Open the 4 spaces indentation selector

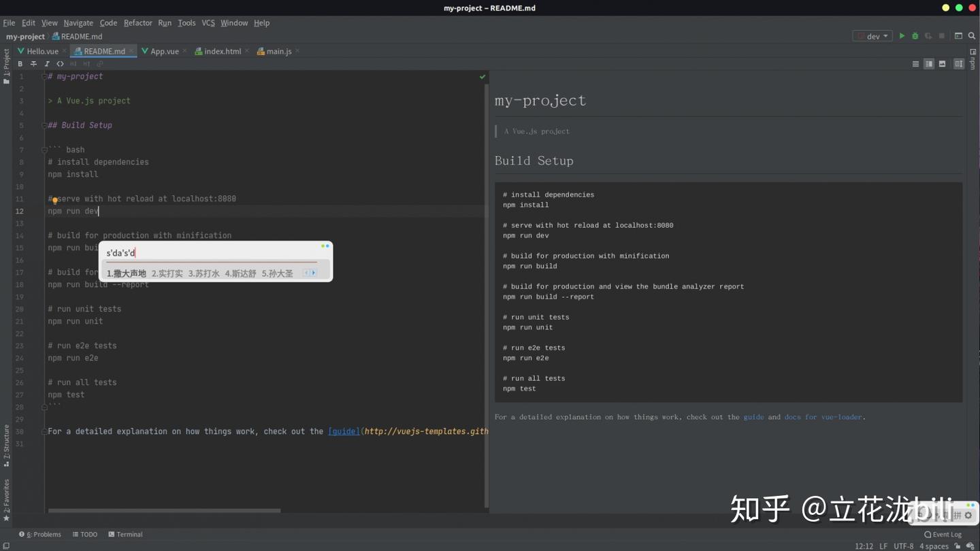point(934,546)
